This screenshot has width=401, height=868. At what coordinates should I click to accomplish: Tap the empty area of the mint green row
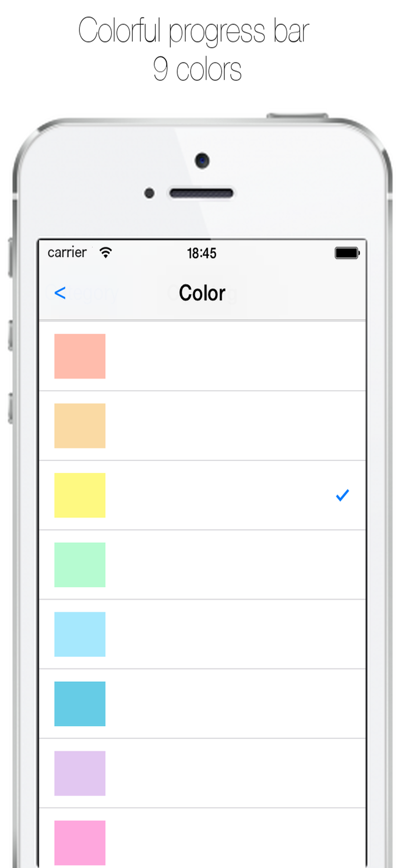click(x=234, y=565)
